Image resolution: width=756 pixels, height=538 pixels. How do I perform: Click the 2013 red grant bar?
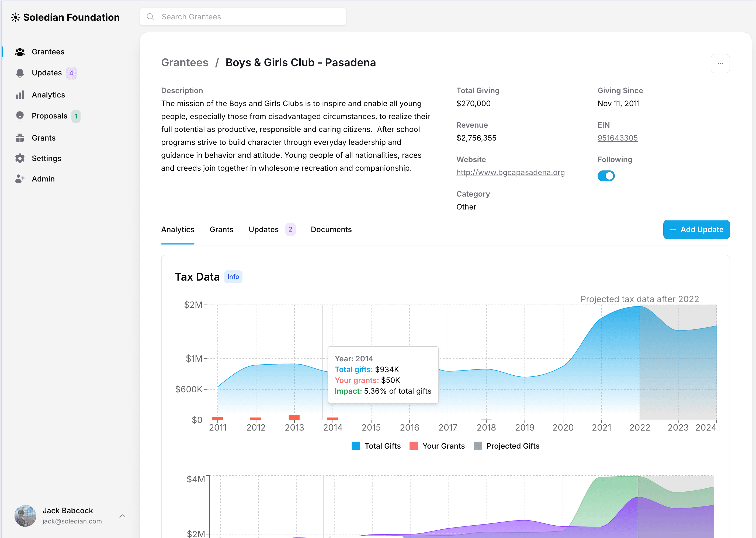click(294, 417)
